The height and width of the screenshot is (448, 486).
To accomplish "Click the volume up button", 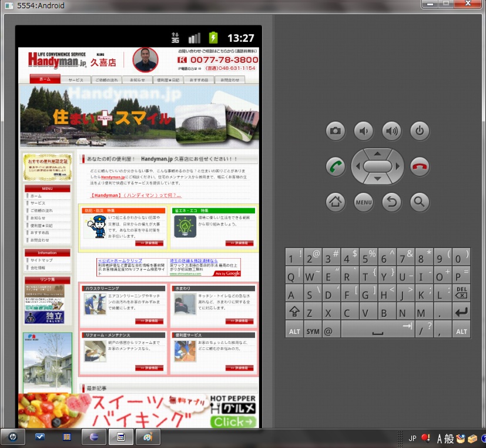I will tap(392, 131).
